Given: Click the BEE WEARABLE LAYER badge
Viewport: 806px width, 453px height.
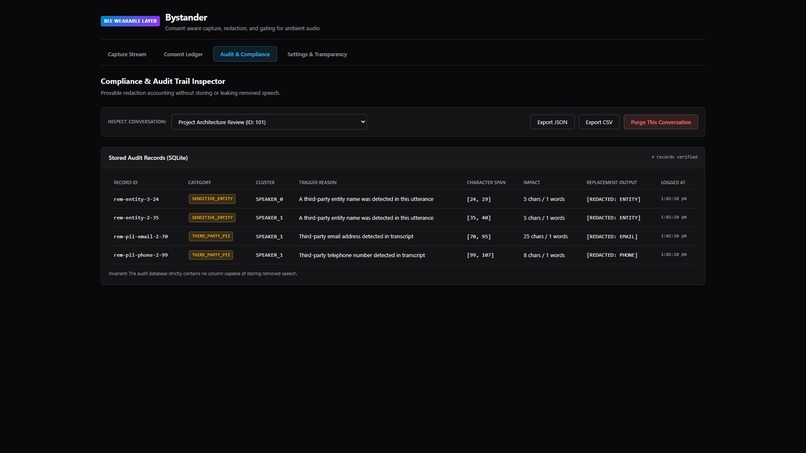Looking at the screenshot, I should (x=130, y=21).
